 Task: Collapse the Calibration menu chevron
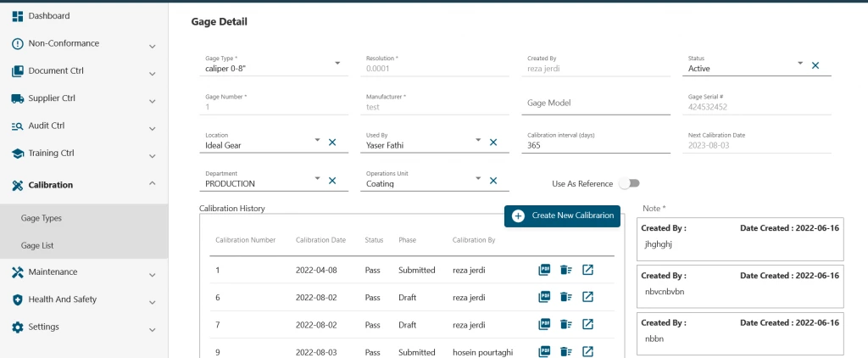153,183
